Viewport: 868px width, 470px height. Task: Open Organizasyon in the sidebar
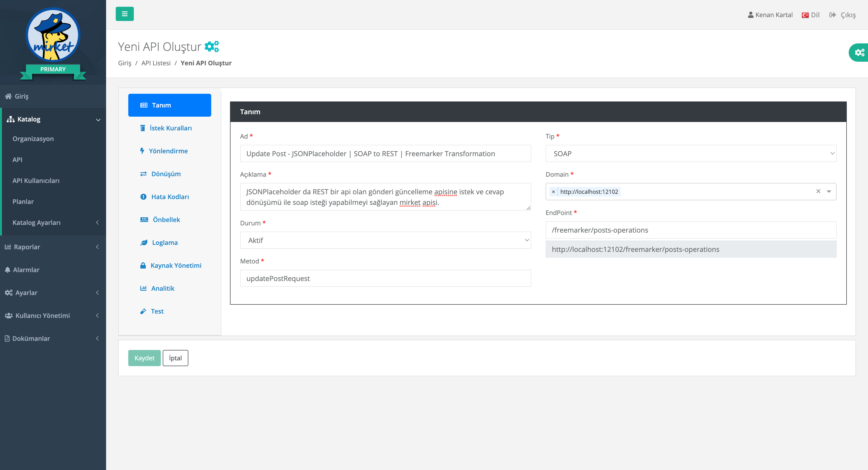33,139
